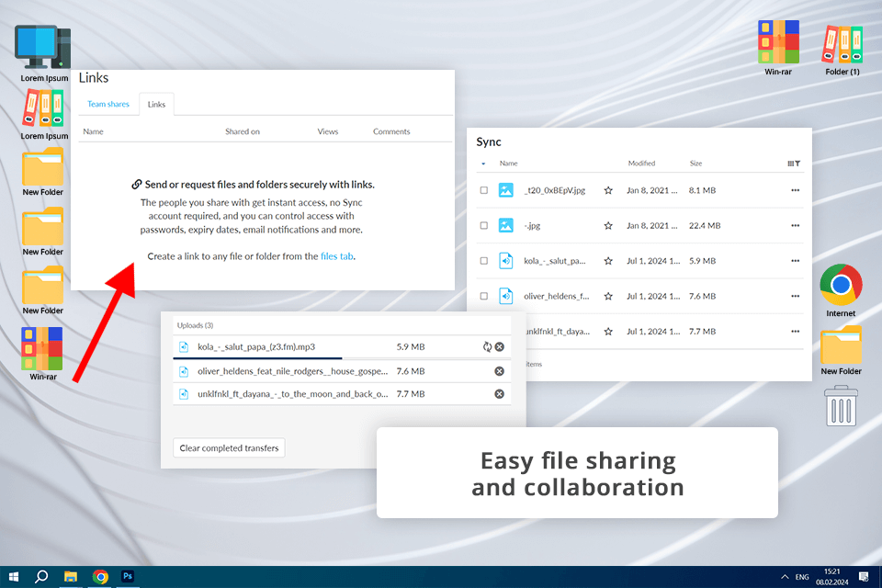
Task: Open the oliver_heldens_f... file name in Sync
Action: [557, 296]
